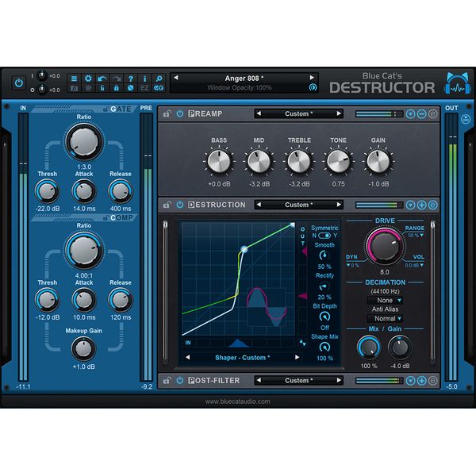Open the about info icon
This screenshot has height=476, width=476.
[x=144, y=79]
